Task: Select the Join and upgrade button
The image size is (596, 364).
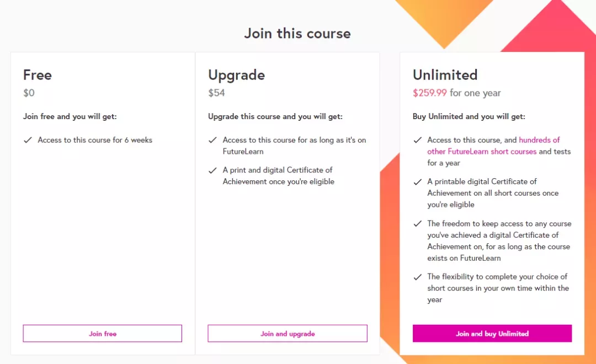Action: pos(288,333)
